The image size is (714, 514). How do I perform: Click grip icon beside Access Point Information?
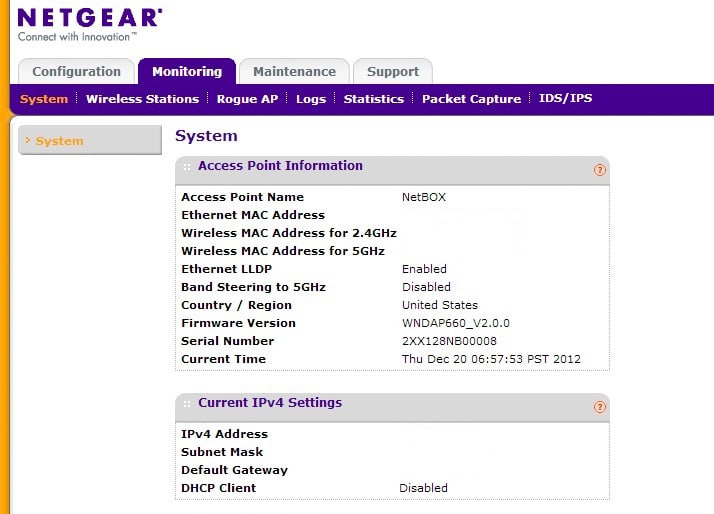187,167
